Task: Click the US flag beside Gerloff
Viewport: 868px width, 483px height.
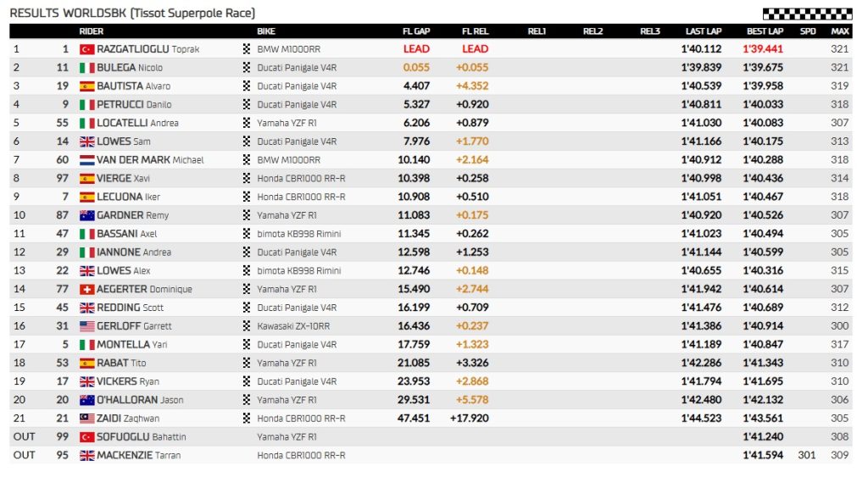Action: click(86, 326)
